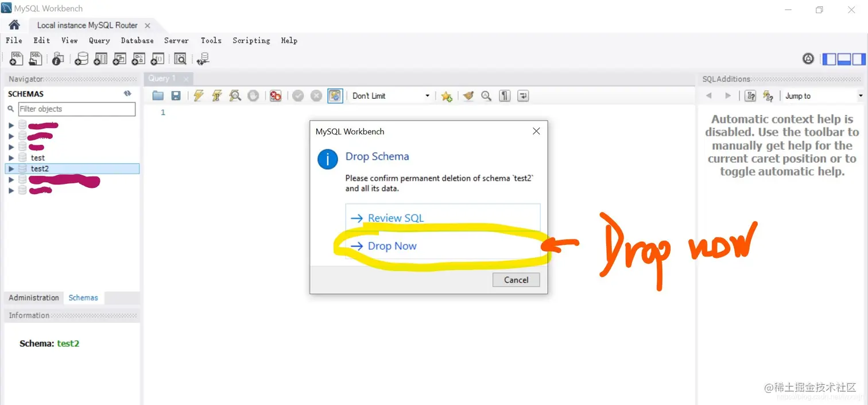Execute statement under cursor icon
Screen dimensions: 868x405
coord(217,96)
